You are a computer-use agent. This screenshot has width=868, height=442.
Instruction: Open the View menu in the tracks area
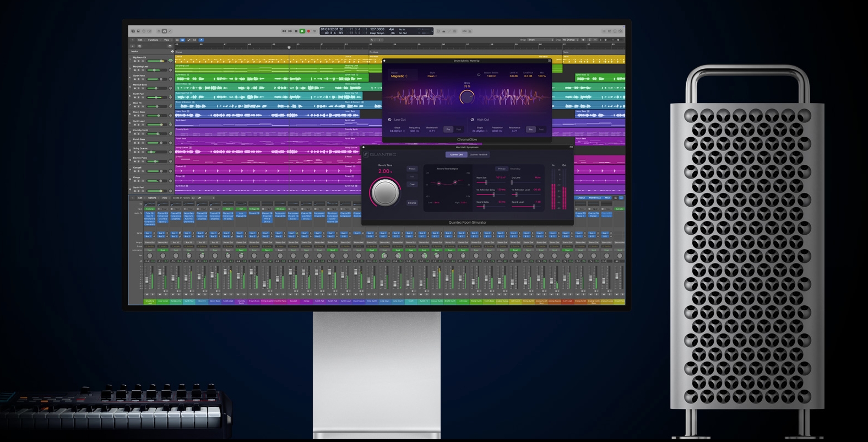[x=167, y=40]
